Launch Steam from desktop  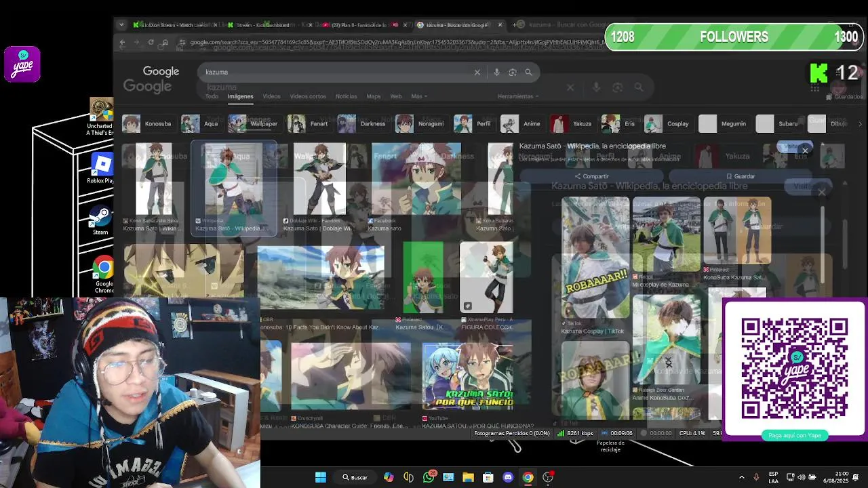coord(101,220)
